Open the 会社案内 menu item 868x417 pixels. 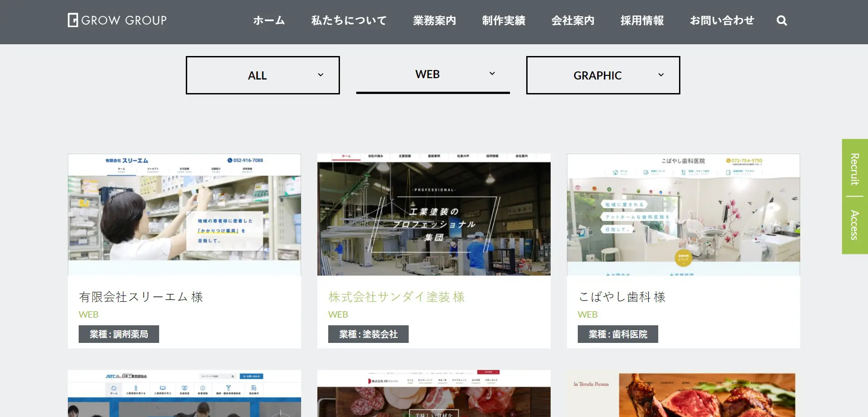click(573, 21)
